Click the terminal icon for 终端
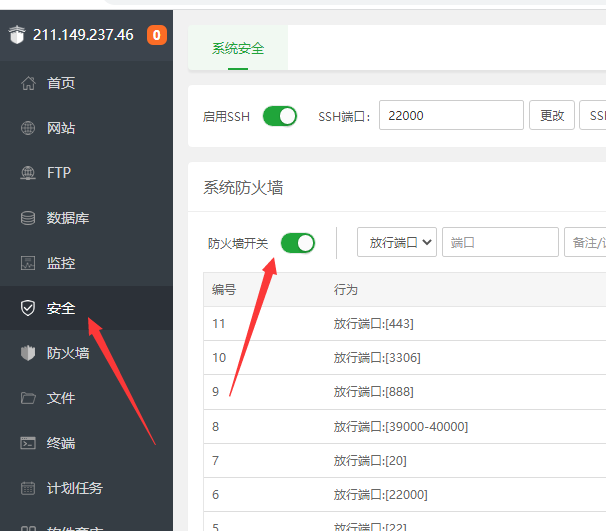The width and height of the screenshot is (606, 531). coord(28,443)
